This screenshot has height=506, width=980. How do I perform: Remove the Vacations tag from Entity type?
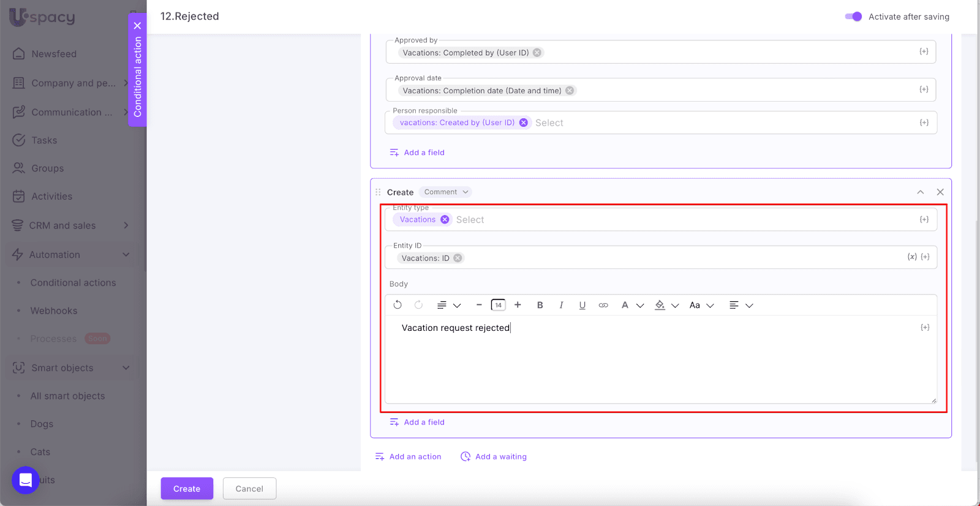[x=445, y=220]
